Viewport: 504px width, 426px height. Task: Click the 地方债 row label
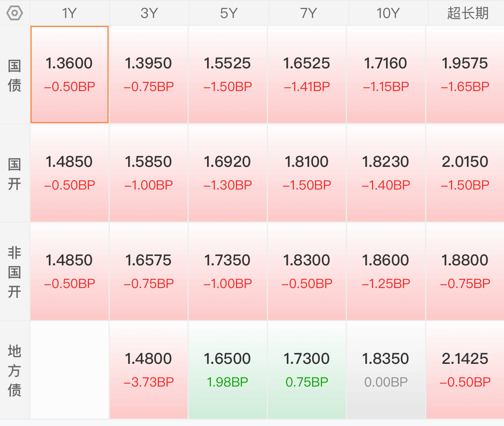14,371
